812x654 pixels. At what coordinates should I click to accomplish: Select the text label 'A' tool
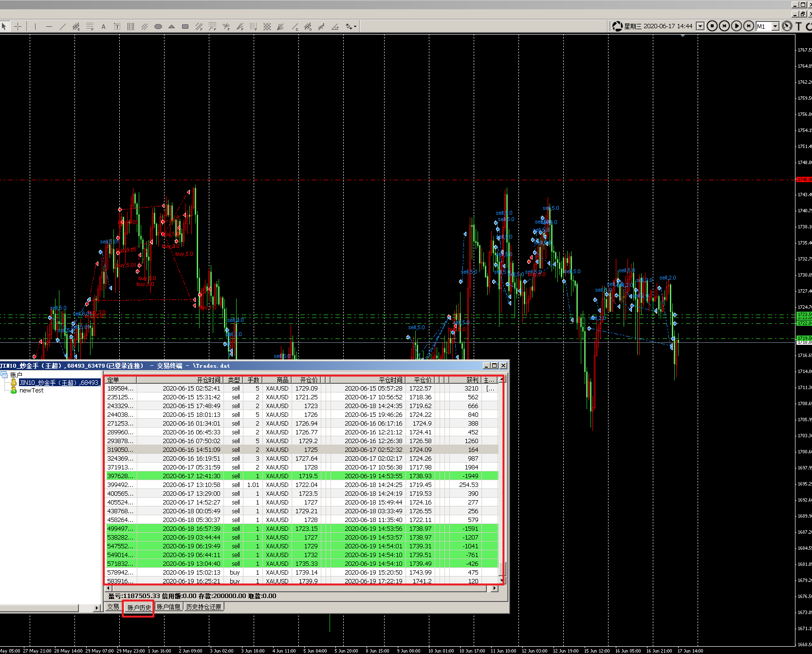103,26
